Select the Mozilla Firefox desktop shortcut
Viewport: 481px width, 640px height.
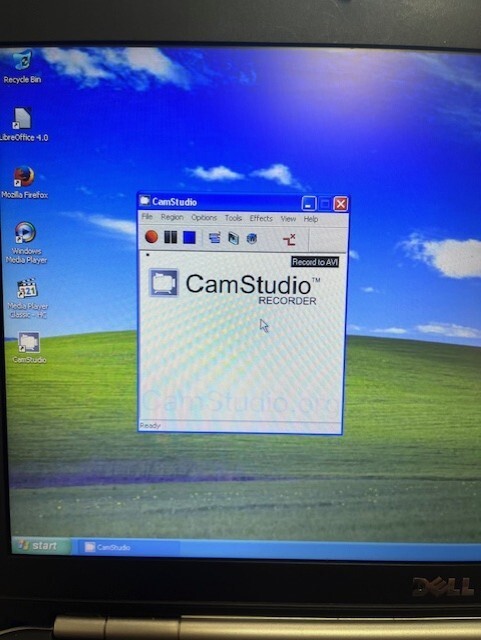pyautogui.click(x=24, y=182)
